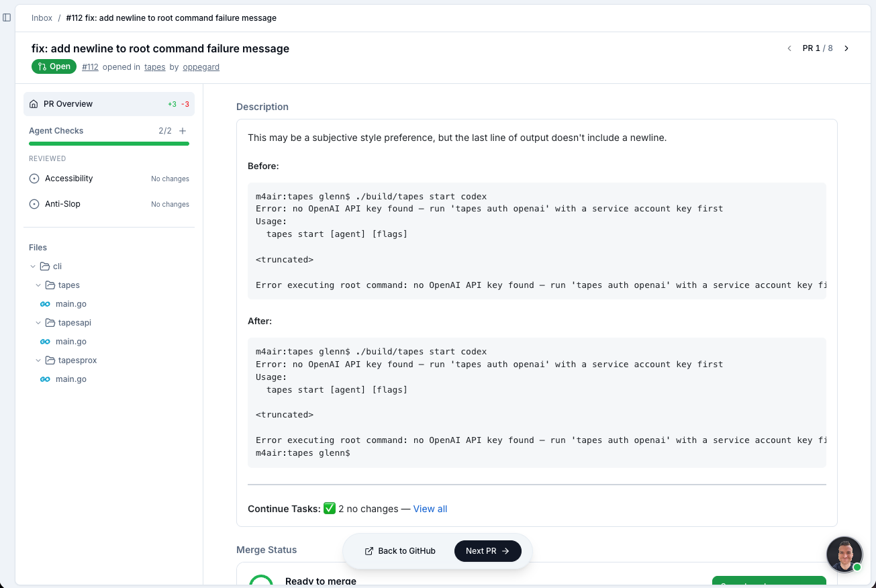876x588 pixels.
Task: Click the View all link for Continue Tasks
Action: (x=430, y=508)
